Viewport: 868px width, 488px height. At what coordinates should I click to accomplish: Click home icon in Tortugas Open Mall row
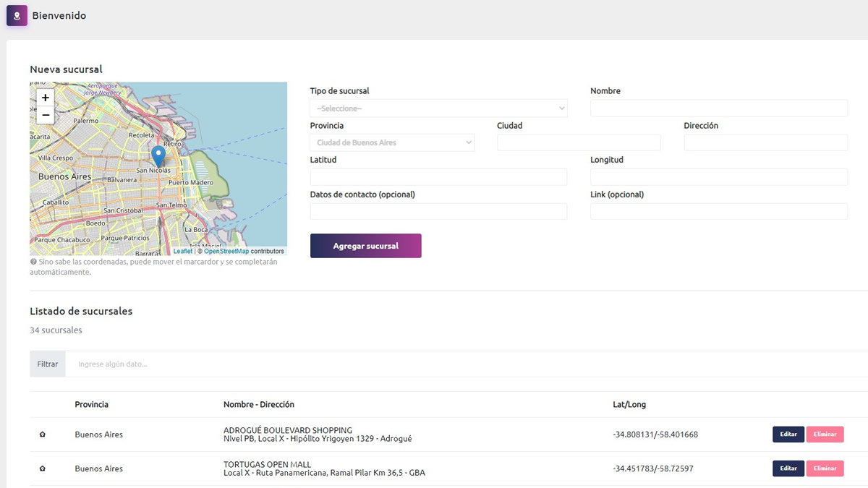[43, 468]
